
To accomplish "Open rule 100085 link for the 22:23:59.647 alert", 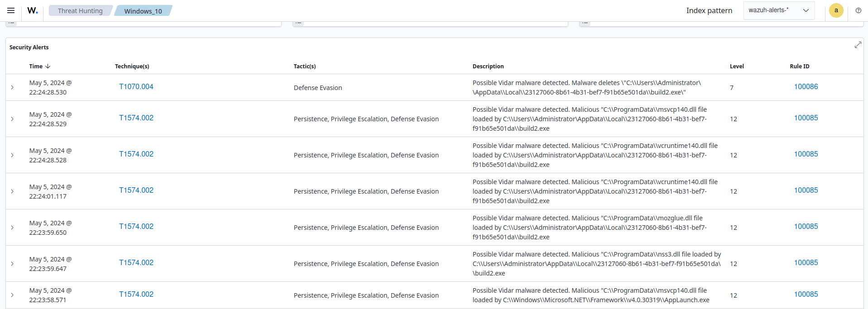I will tap(806, 262).
